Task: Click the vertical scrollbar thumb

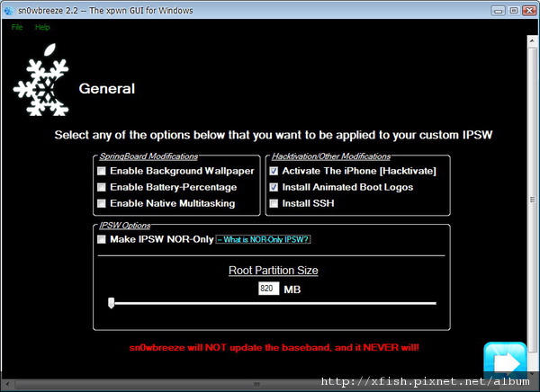Action: (x=533, y=200)
